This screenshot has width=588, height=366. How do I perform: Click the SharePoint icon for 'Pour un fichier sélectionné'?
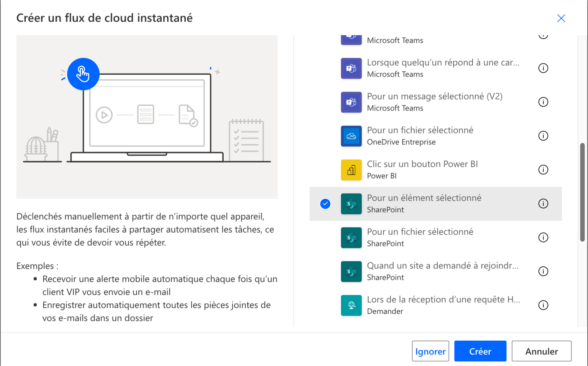tap(351, 238)
